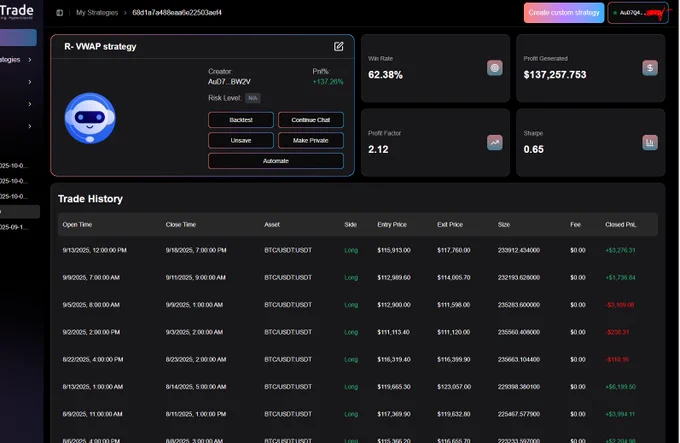Viewport: 680px width, 443px height.
Task: Click close time 9/18/2025, 7:00:00 PM
Action: (x=196, y=250)
